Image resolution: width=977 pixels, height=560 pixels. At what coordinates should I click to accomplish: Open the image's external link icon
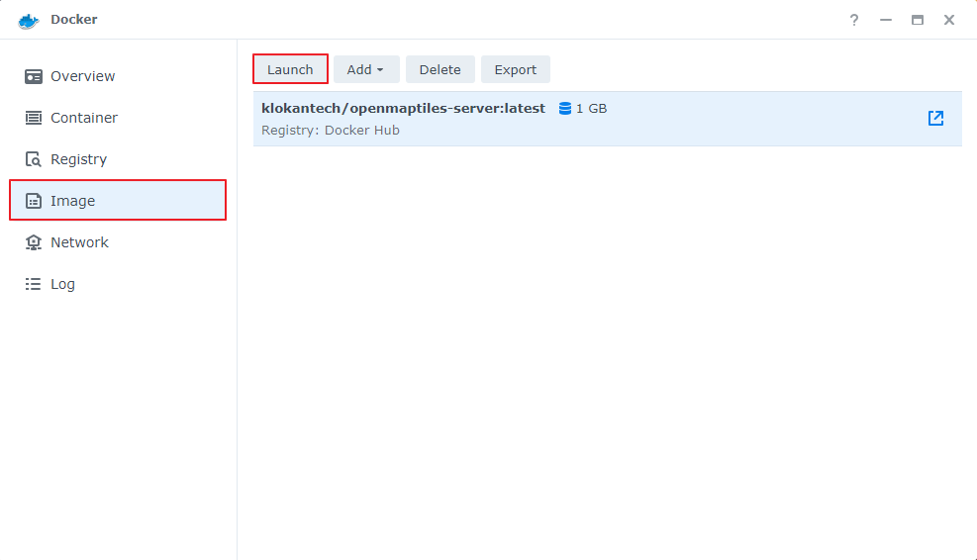coord(935,119)
